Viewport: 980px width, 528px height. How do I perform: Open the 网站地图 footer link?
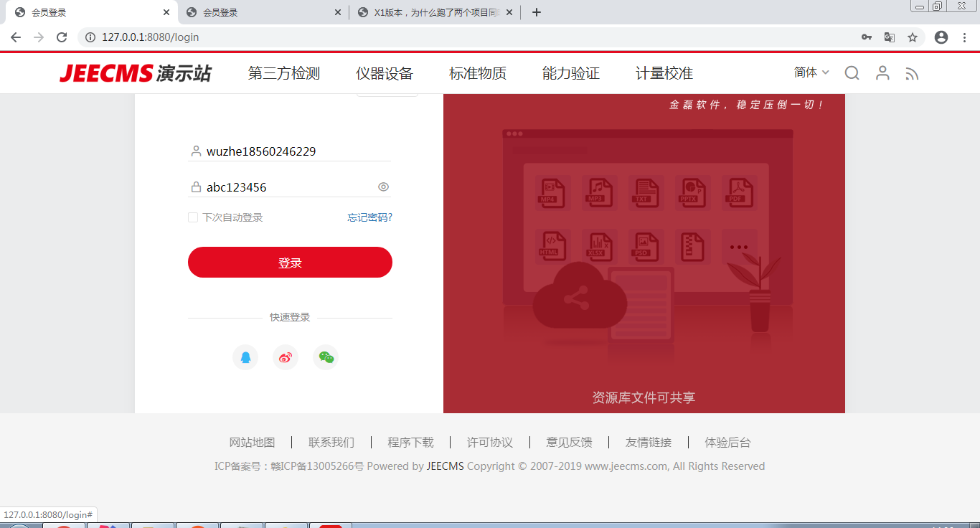point(252,443)
